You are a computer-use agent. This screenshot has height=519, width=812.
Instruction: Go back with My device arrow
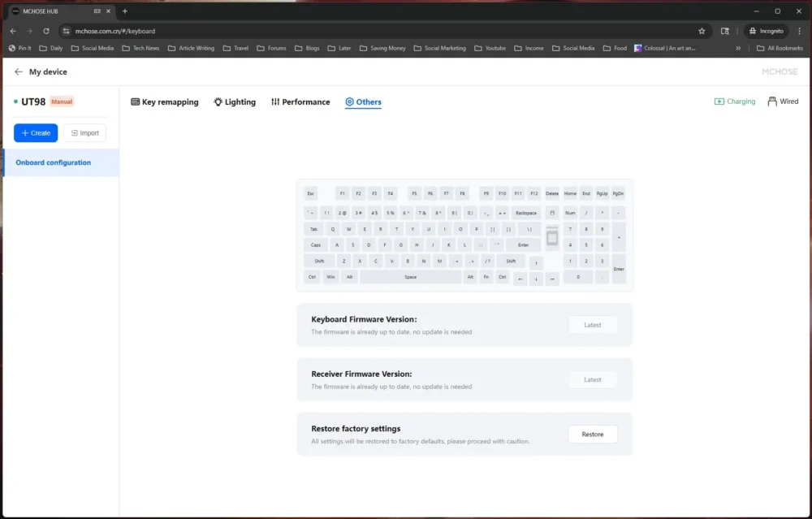19,72
